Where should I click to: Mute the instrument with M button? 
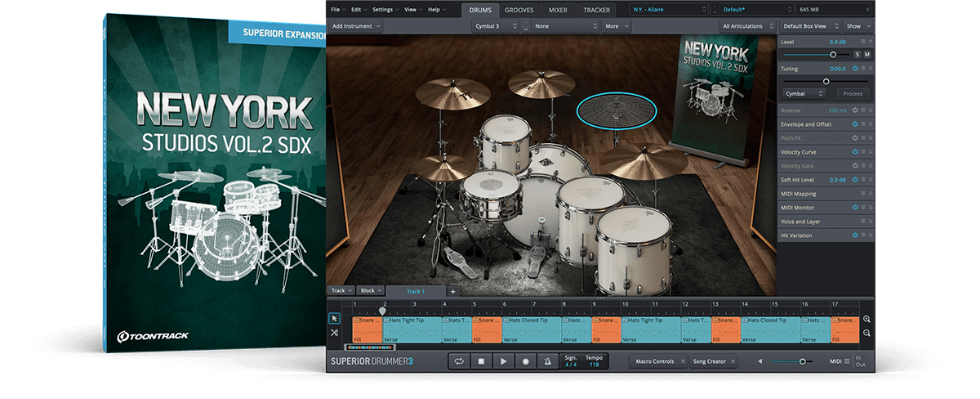pyautogui.click(x=866, y=54)
